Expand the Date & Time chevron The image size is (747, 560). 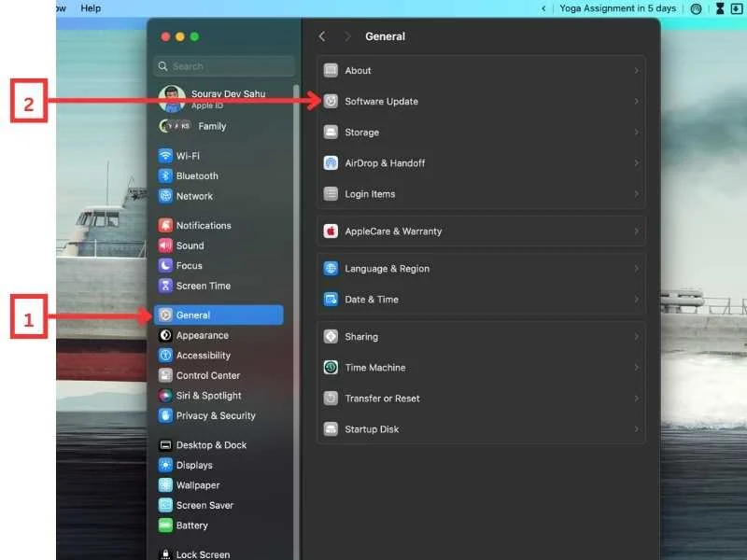pos(636,300)
